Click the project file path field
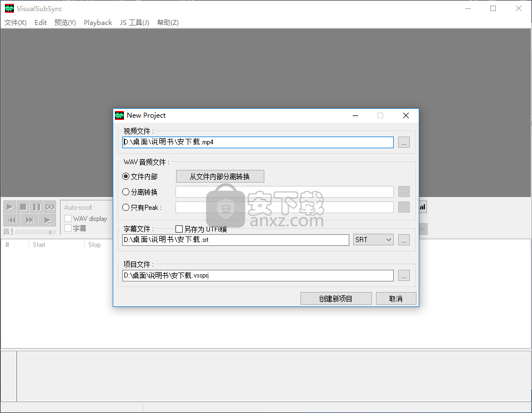 point(258,275)
